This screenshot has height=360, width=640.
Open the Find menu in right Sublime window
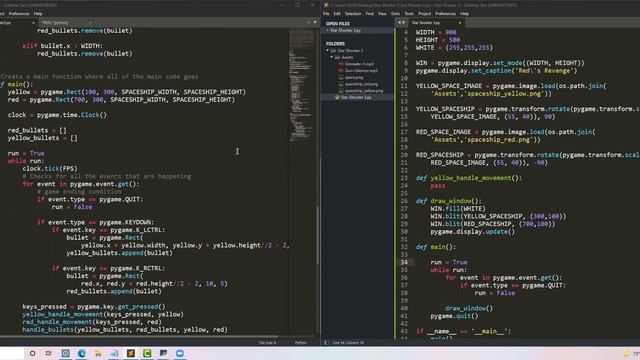point(369,13)
